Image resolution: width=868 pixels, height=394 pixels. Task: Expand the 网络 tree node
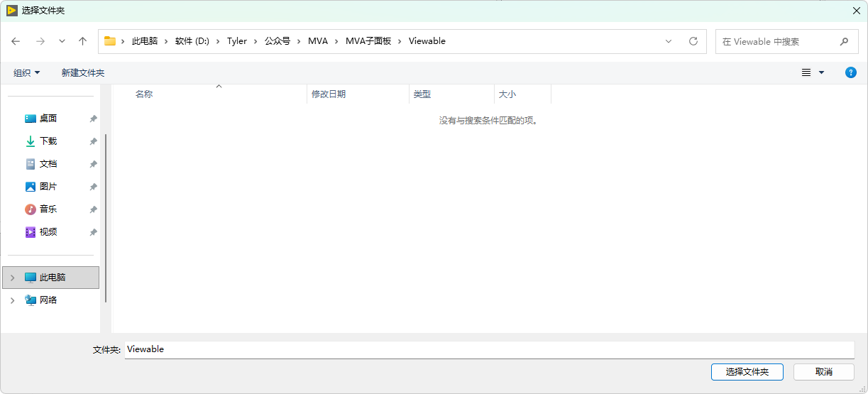[12, 300]
